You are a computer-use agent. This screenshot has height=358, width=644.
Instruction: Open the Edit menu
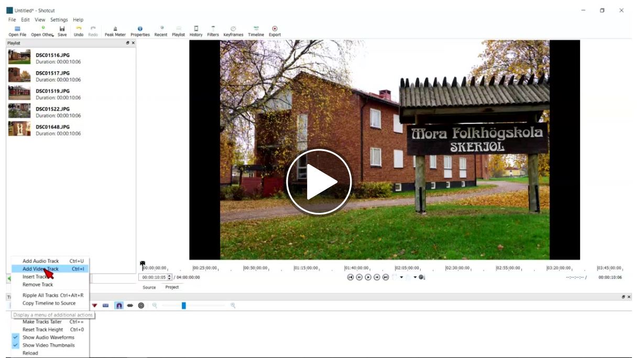tap(25, 20)
